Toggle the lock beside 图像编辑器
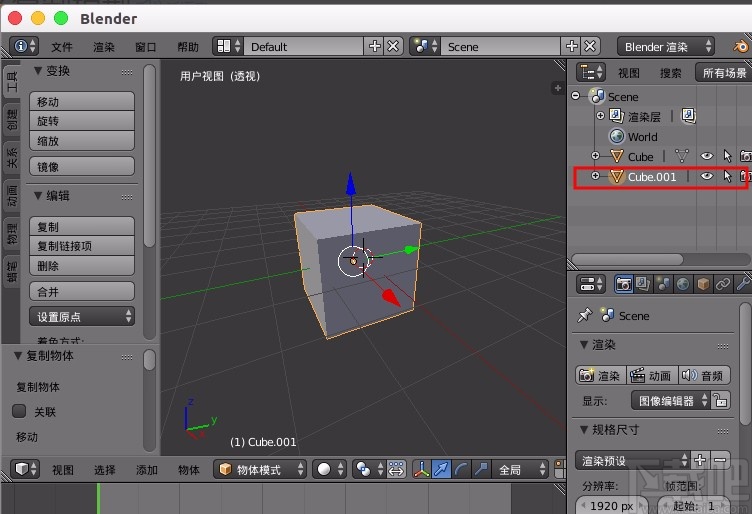This screenshot has height=514, width=752. coord(720,400)
